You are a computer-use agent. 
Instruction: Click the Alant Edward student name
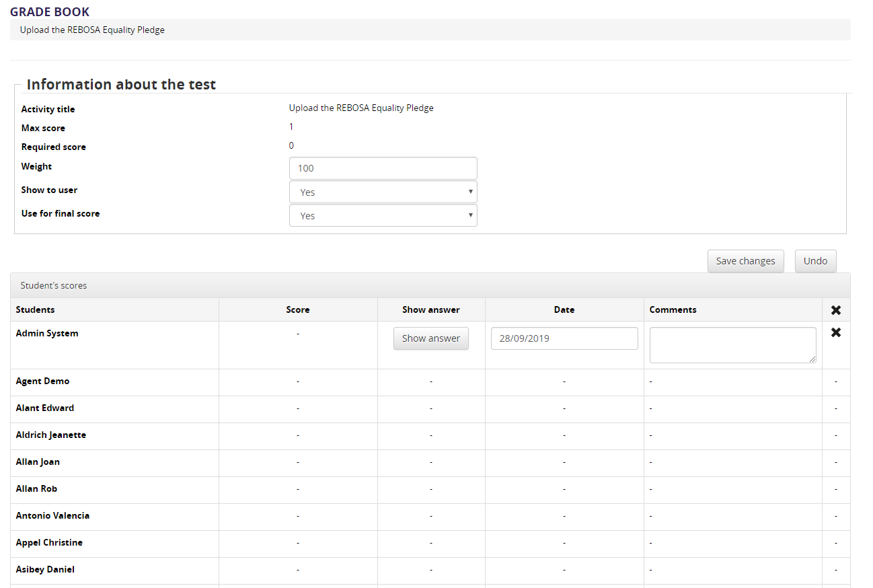pos(45,408)
